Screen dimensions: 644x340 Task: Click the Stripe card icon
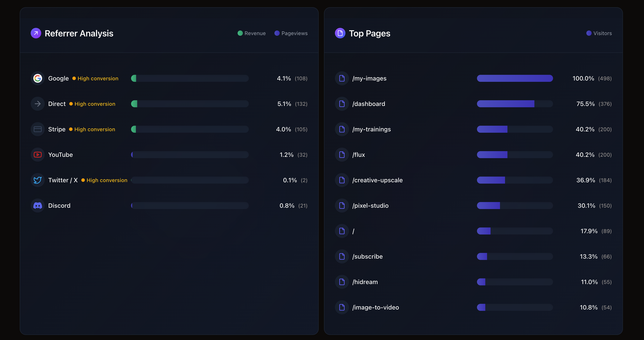point(37,129)
